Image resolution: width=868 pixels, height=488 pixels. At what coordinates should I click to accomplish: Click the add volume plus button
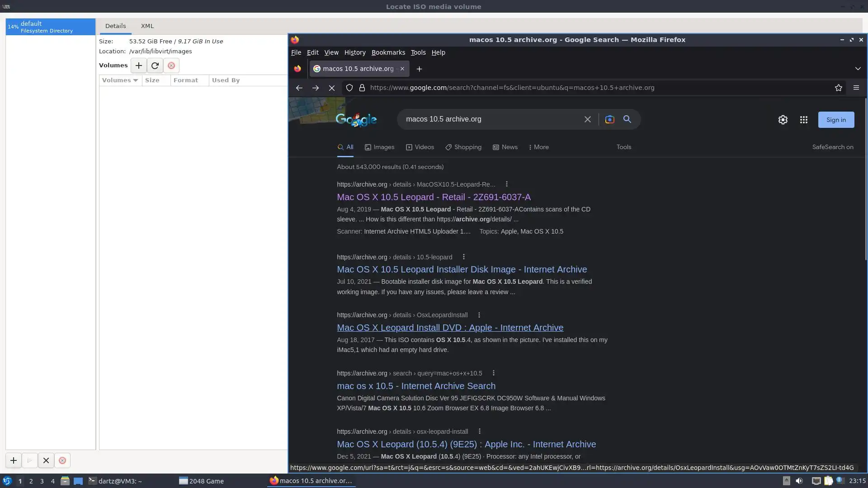138,66
